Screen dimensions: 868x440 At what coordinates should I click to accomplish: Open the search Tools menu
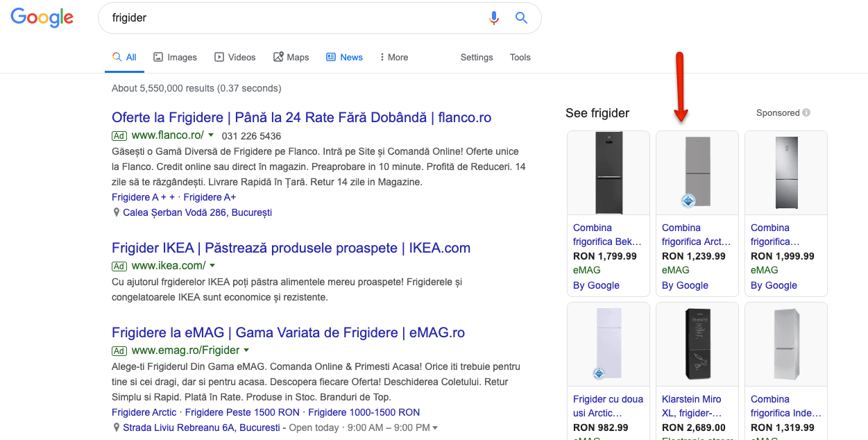[520, 57]
